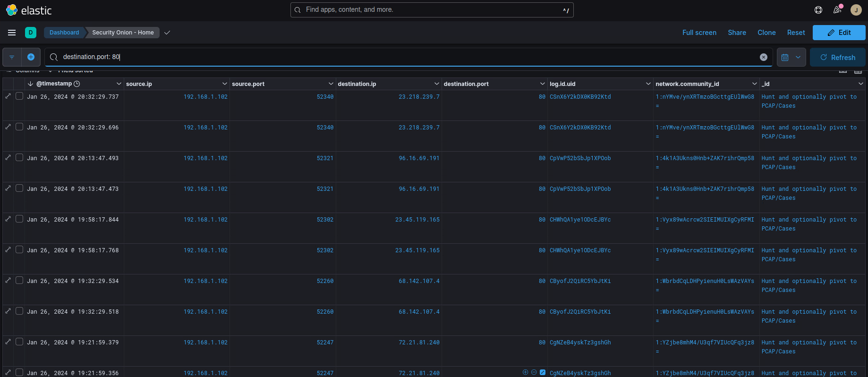
Task: Click the blue Edit button
Action: [x=839, y=33]
